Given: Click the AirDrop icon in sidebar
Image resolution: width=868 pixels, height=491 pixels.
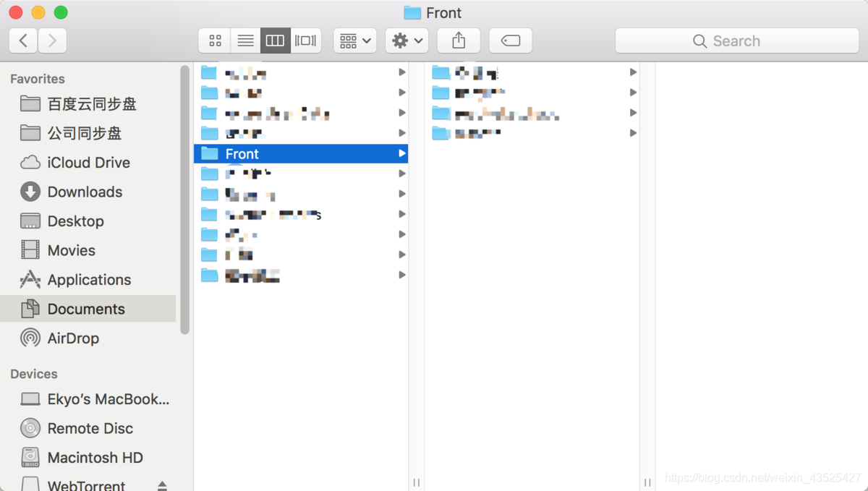Looking at the screenshot, I should point(30,338).
